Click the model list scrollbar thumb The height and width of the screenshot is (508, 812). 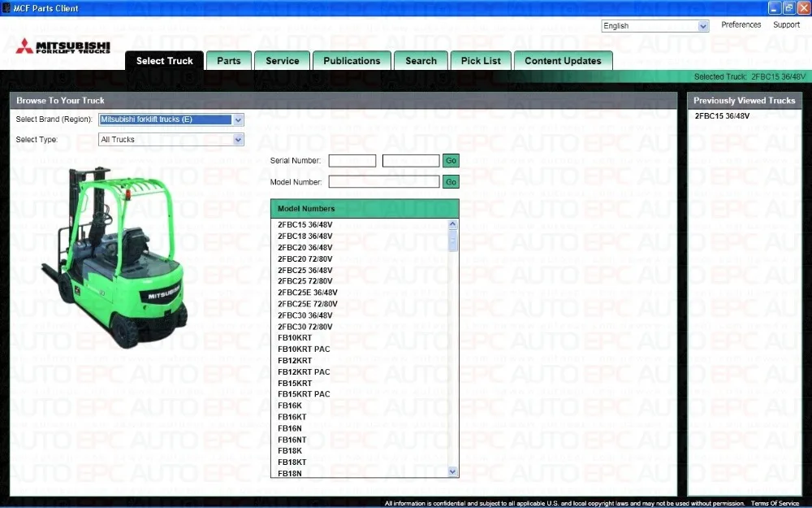tap(452, 241)
